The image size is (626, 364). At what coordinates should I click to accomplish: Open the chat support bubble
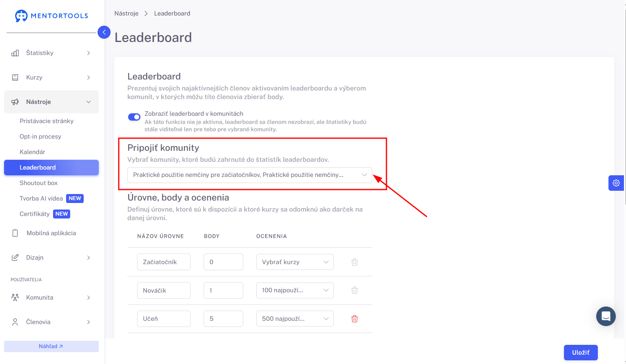(x=606, y=316)
